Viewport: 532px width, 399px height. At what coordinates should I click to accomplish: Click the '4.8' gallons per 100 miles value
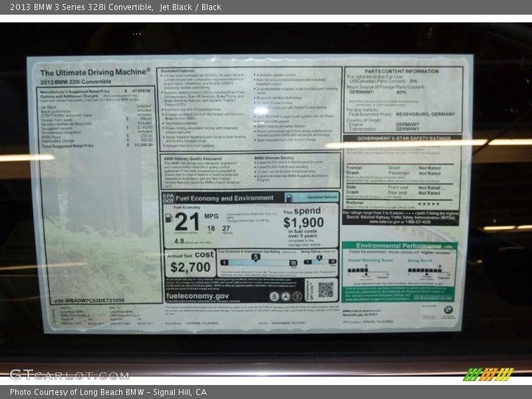[179, 241]
